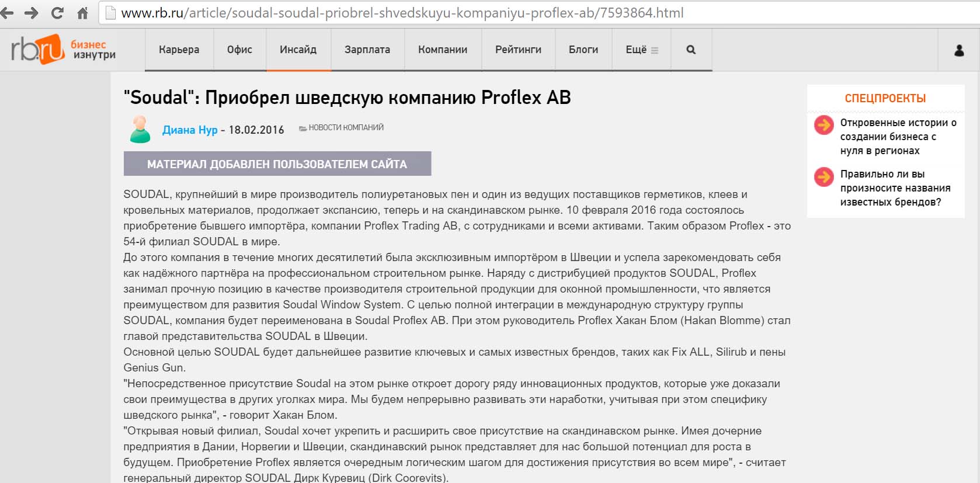Click arrow icon beside Правильно ли вы произносите
The height and width of the screenshot is (483, 980).
pyautogui.click(x=823, y=176)
